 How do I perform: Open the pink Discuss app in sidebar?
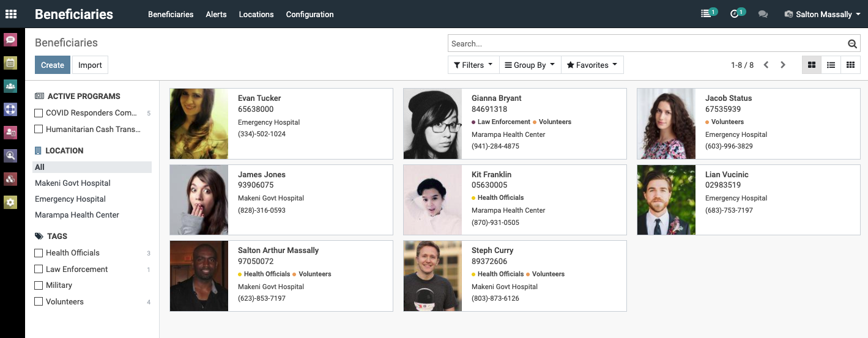(10, 40)
